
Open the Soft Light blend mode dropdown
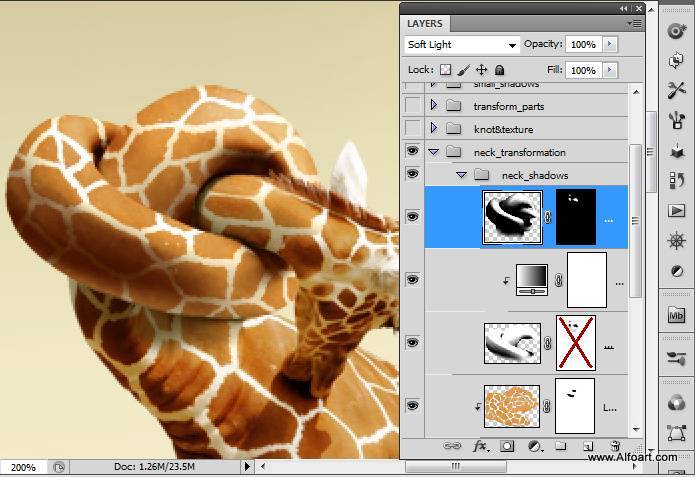[x=462, y=45]
